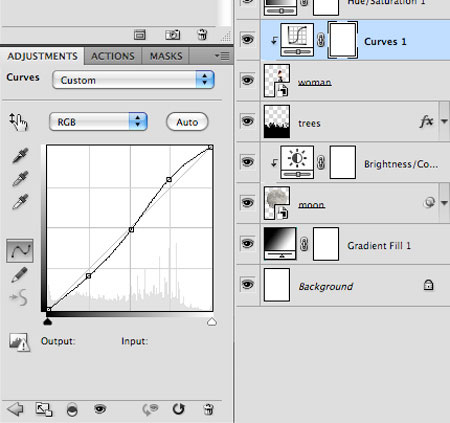Image resolution: width=450 pixels, height=423 pixels.
Task: Expand effects list on trees layer
Action: [444, 121]
